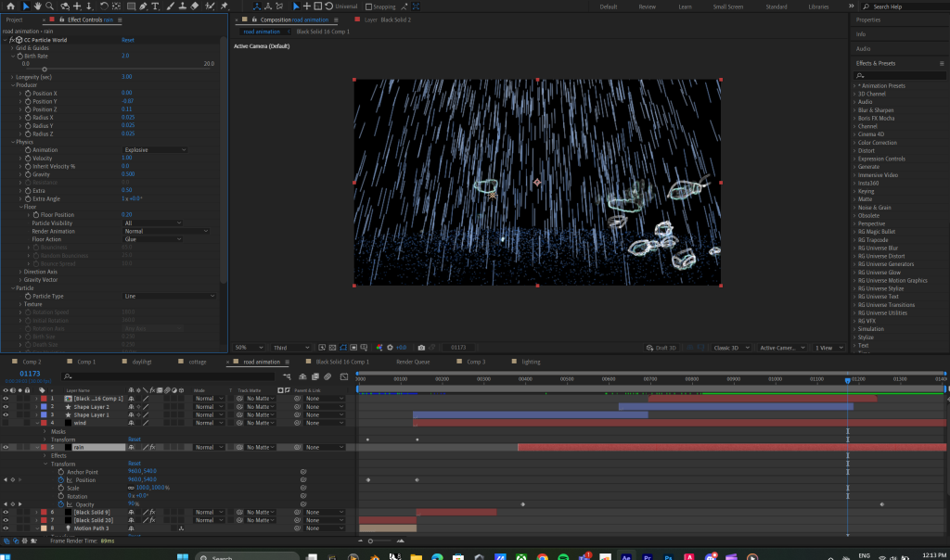Click Reset for rain layer Transform
Viewport: 950px width, 560px height.
point(134,464)
